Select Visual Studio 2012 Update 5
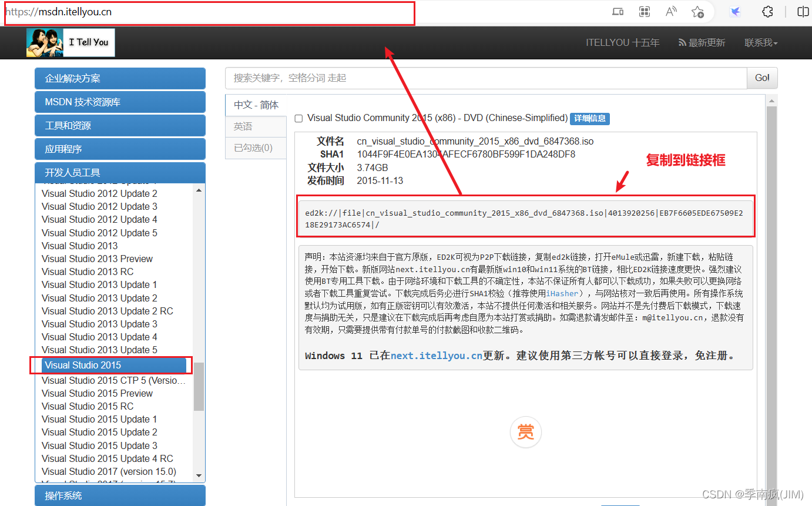 point(99,233)
